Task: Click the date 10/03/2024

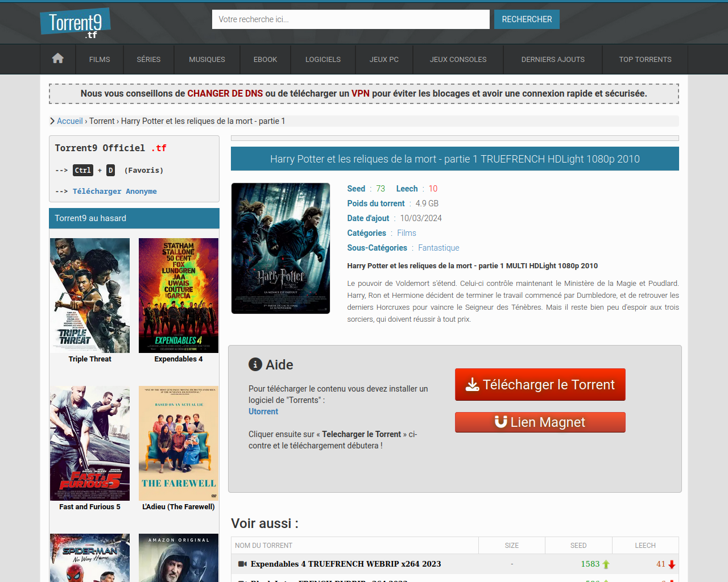Action: (421, 218)
